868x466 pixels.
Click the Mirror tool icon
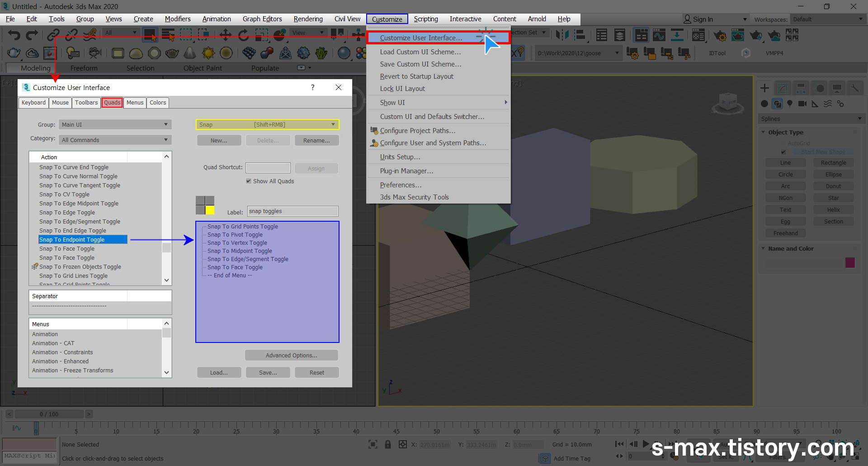pyautogui.click(x=562, y=35)
